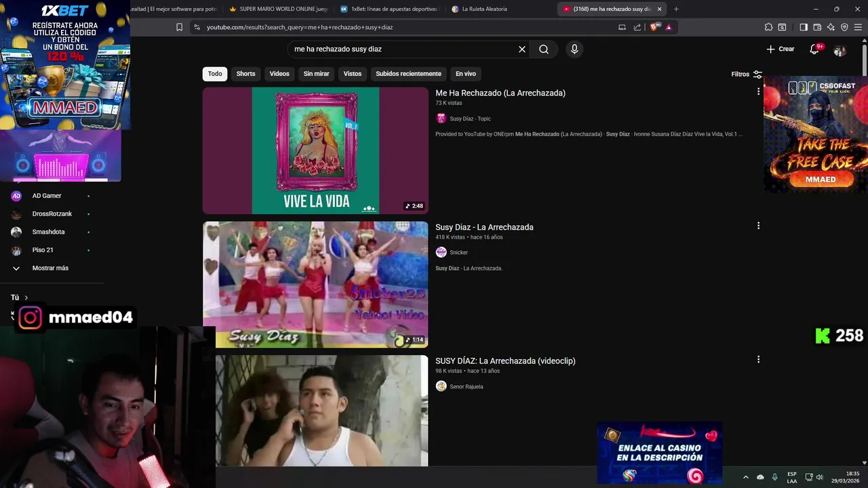
Task: Open the browser extensions puzzle icon
Action: click(x=768, y=27)
